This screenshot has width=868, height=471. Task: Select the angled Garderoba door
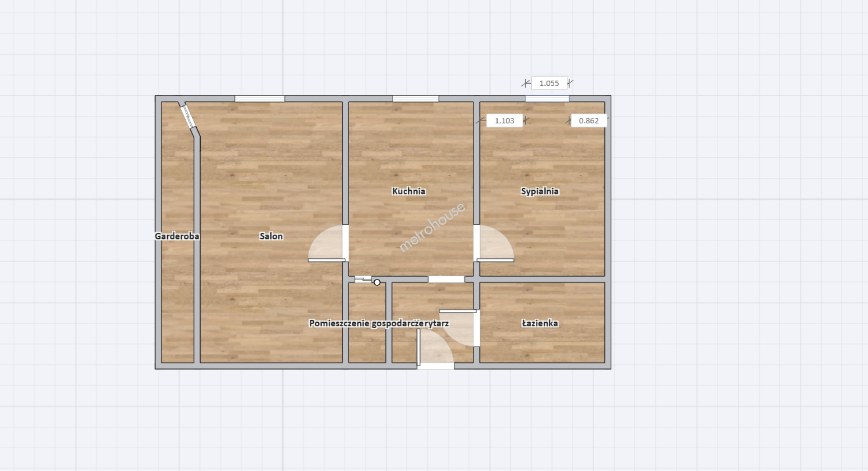[187, 116]
